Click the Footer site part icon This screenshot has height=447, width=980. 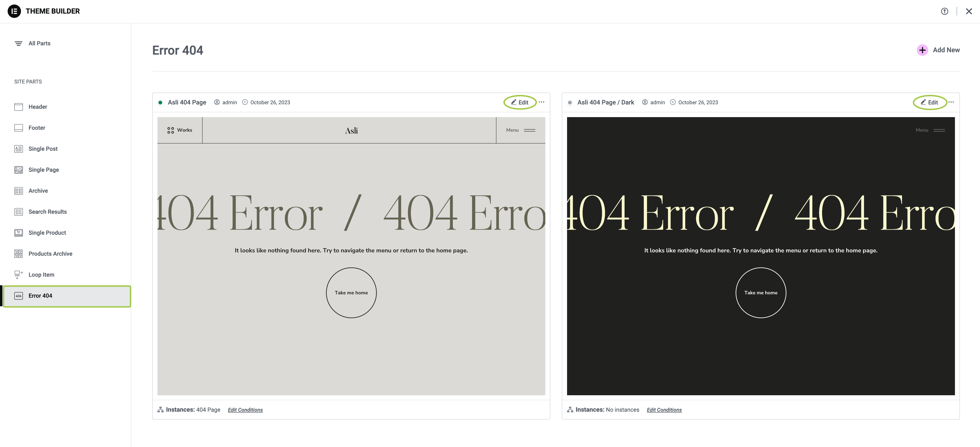coord(18,128)
